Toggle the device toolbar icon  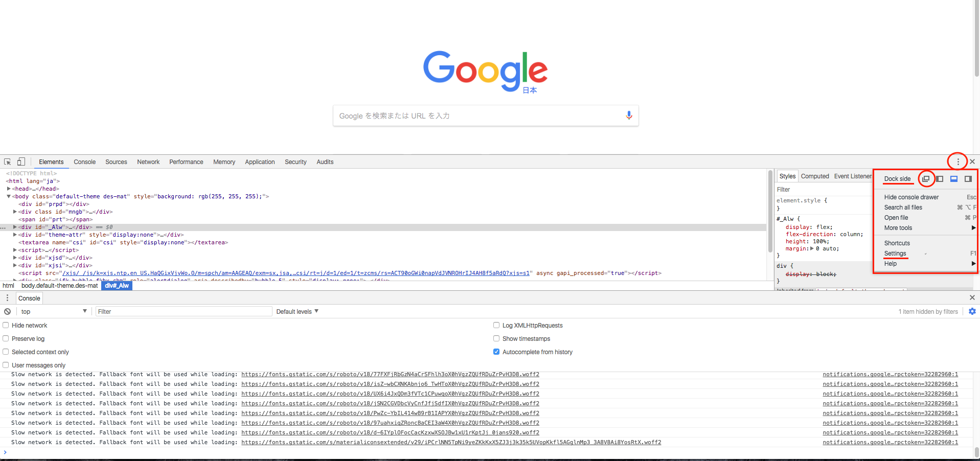[x=21, y=162]
